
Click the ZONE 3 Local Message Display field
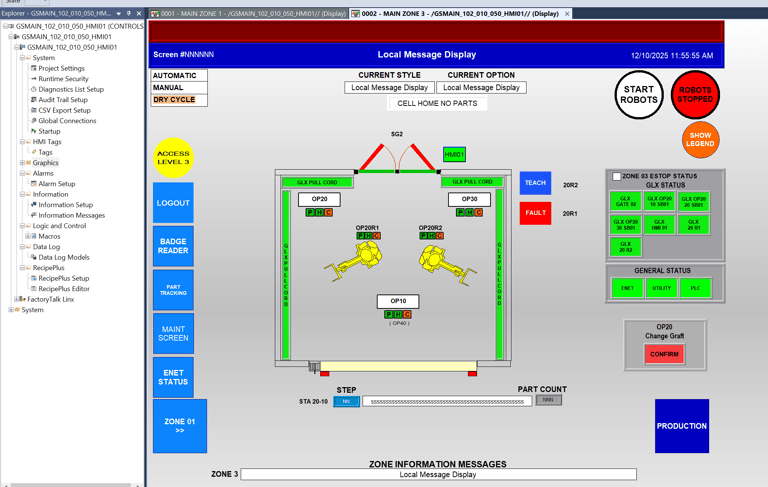coord(438,474)
